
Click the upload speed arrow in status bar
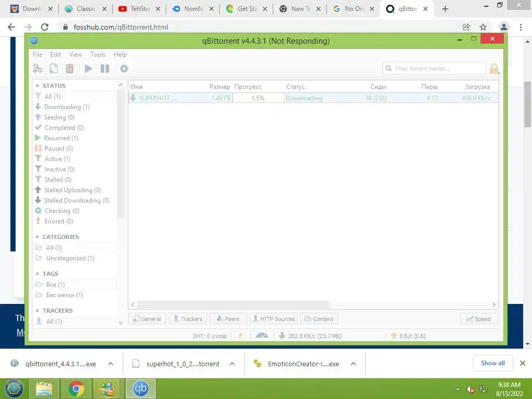[x=394, y=336]
